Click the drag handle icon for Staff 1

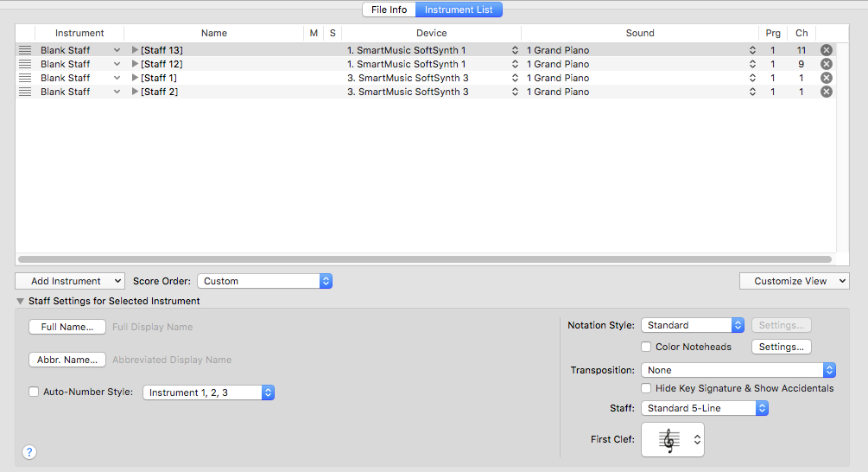25,78
